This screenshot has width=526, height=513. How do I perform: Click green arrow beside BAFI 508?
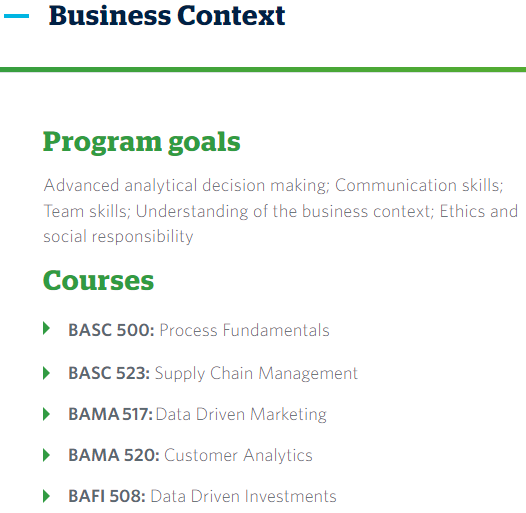(x=46, y=496)
